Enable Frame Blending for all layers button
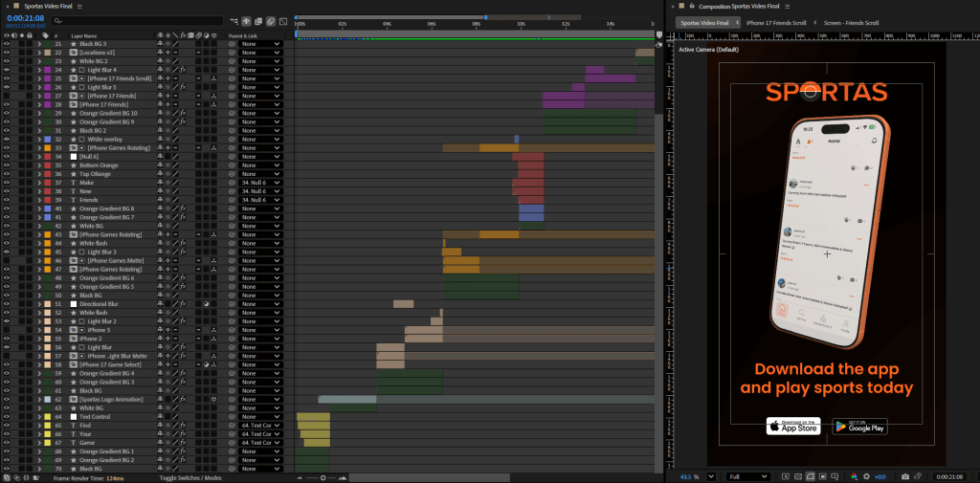Image resolution: width=980 pixels, height=483 pixels. point(258,21)
